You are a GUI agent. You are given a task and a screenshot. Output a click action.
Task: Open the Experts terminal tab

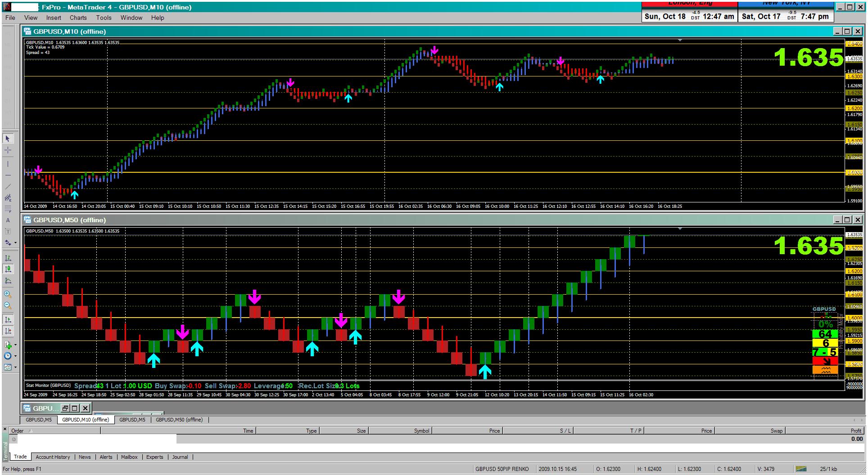[154, 457]
